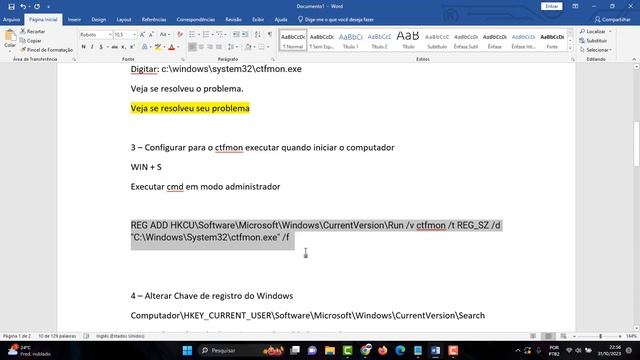Open Firefox from the taskbar

coord(382,350)
